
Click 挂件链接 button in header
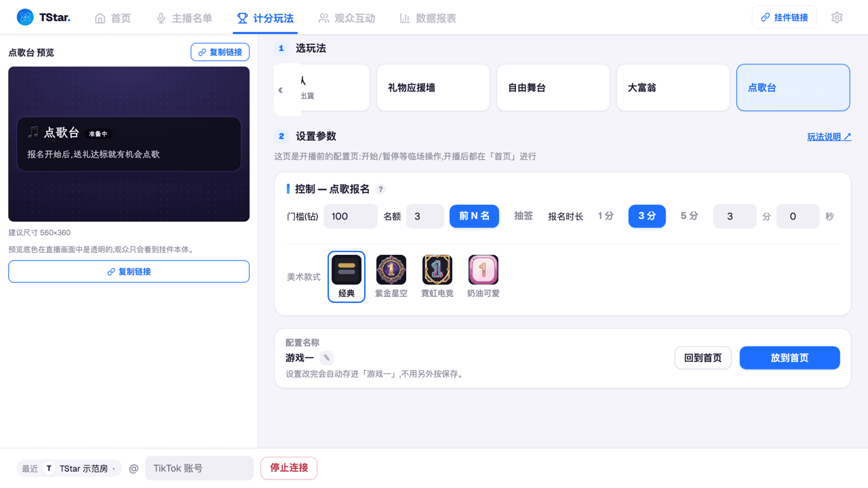[785, 18]
